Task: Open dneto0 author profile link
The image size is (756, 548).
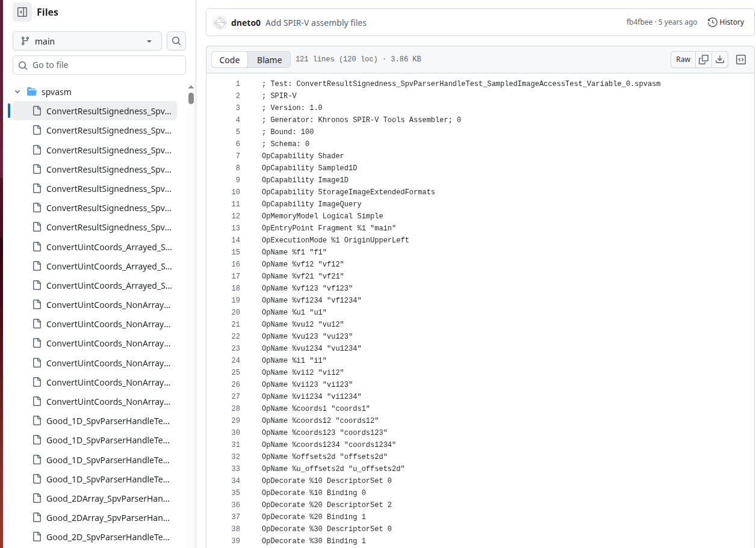Action: [246, 22]
